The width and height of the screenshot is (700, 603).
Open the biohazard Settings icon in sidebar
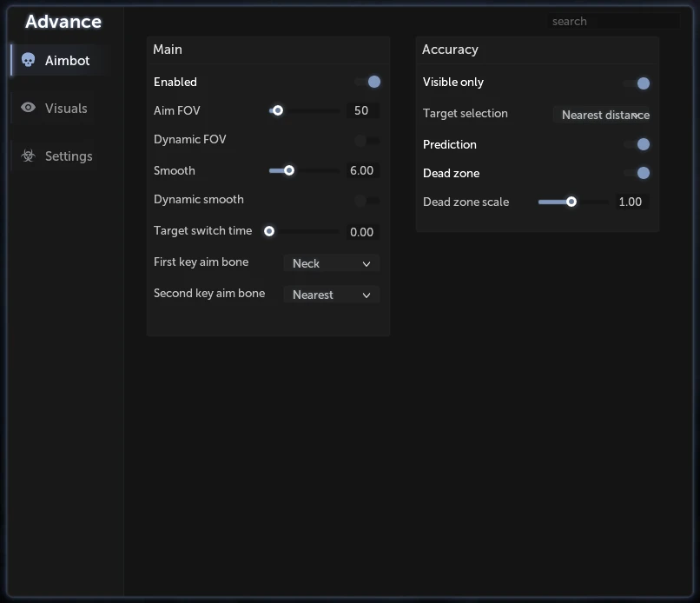click(x=28, y=156)
